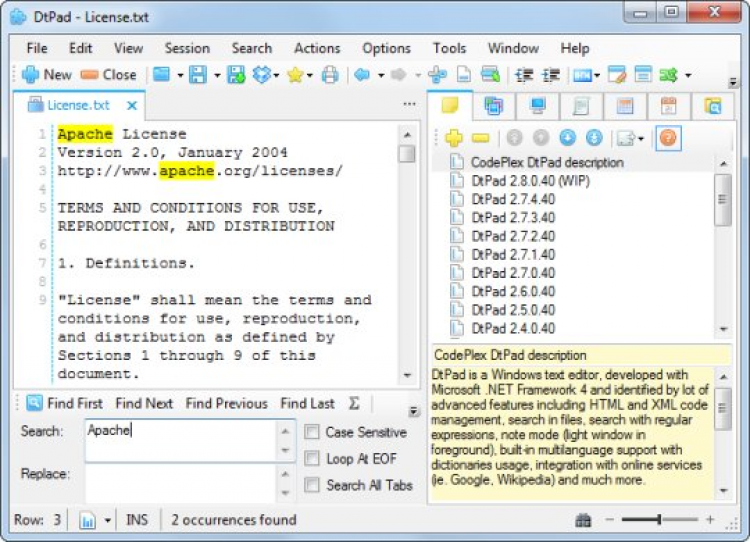Viewport: 750px width, 542px height.
Task: Toggle the INS insert mode indicator
Action: 137,520
